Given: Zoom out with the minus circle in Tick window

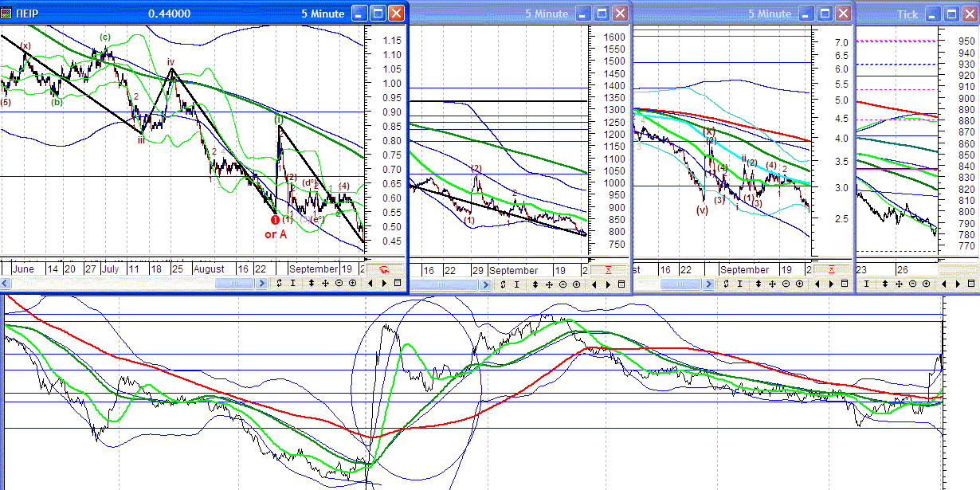Looking at the screenshot, I should [x=912, y=284].
